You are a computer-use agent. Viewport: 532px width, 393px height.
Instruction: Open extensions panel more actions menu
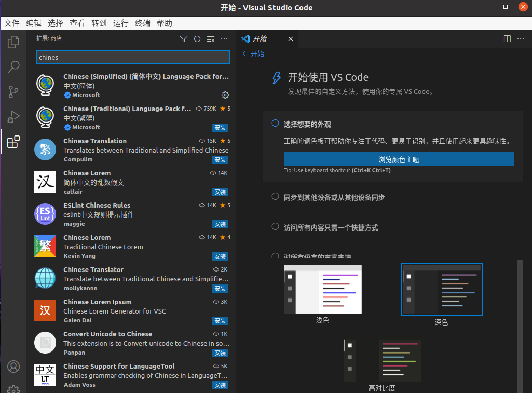[x=224, y=39]
